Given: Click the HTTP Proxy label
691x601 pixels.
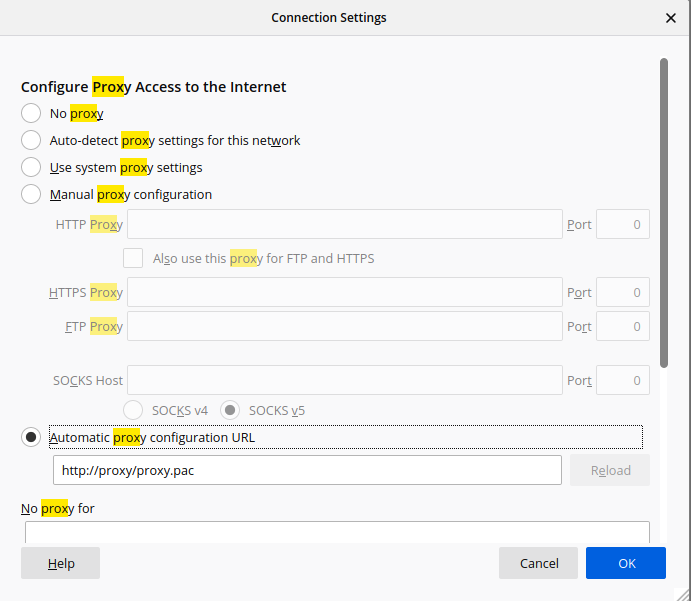Looking at the screenshot, I should tap(89, 224).
